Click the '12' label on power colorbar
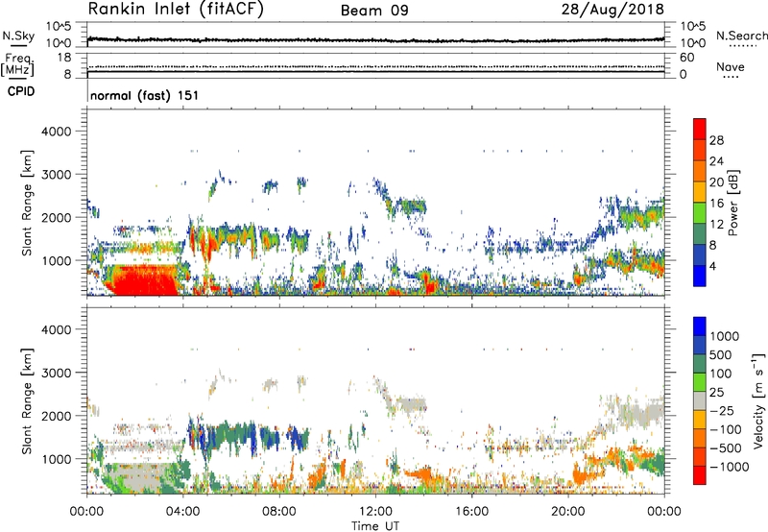This screenshot has height=532, width=768. coord(716,225)
